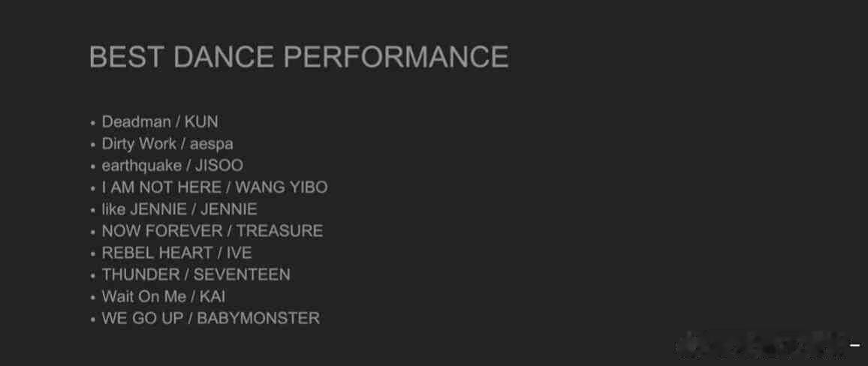Viewport: 868px width, 366px height.
Task: Click the artist name WANG YIBO
Action: point(282,187)
